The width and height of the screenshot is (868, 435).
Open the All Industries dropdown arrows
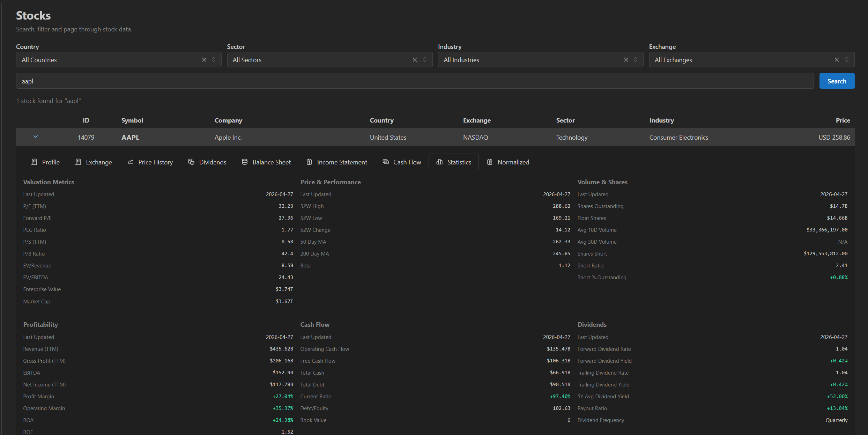[x=636, y=60]
